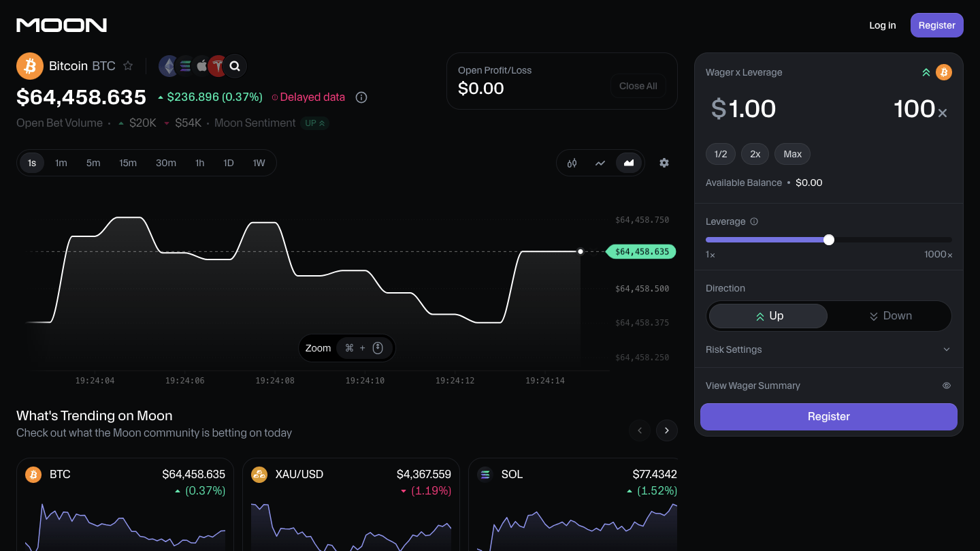The image size is (980, 551).
Task: Halve the wager with 1/2 button
Action: (721, 154)
